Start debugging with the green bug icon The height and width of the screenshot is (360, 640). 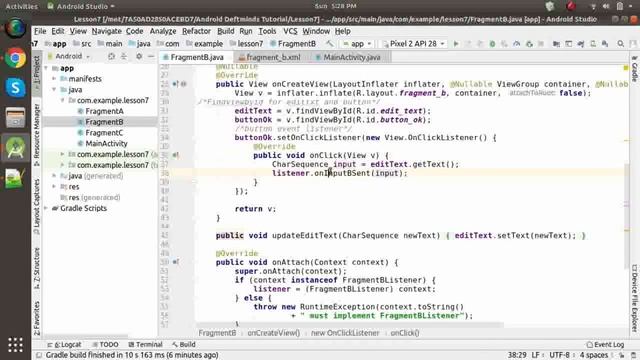point(492,44)
